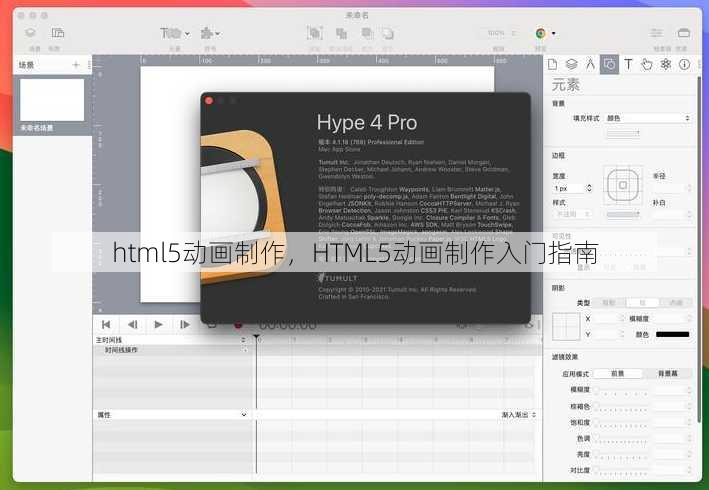The width and height of the screenshot is (709, 490).
Task: Jump to timeline start button
Action: point(106,325)
